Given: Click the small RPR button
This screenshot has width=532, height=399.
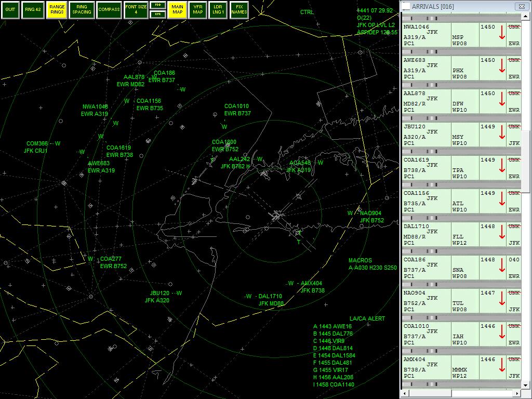Looking at the screenshot, I should [158, 14].
